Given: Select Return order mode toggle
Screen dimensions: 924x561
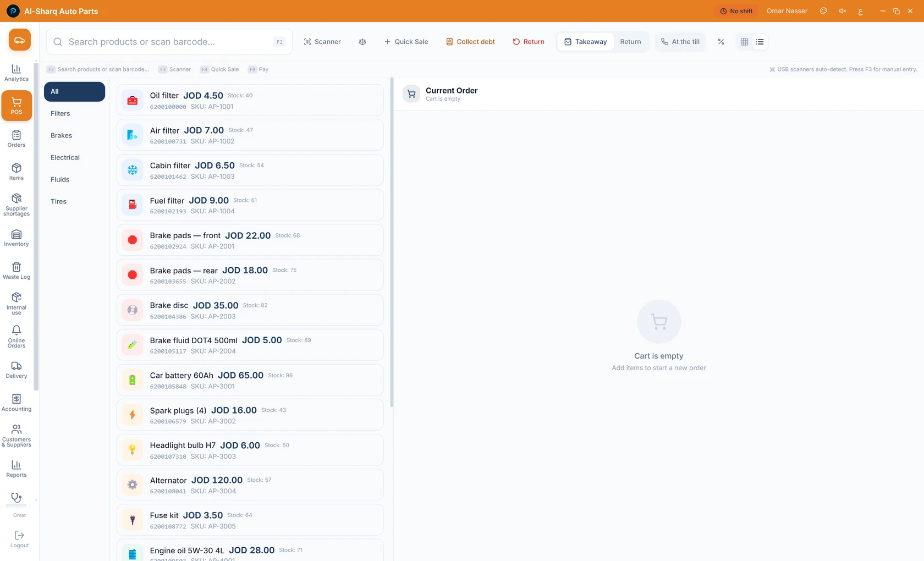Looking at the screenshot, I should point(630,42).
